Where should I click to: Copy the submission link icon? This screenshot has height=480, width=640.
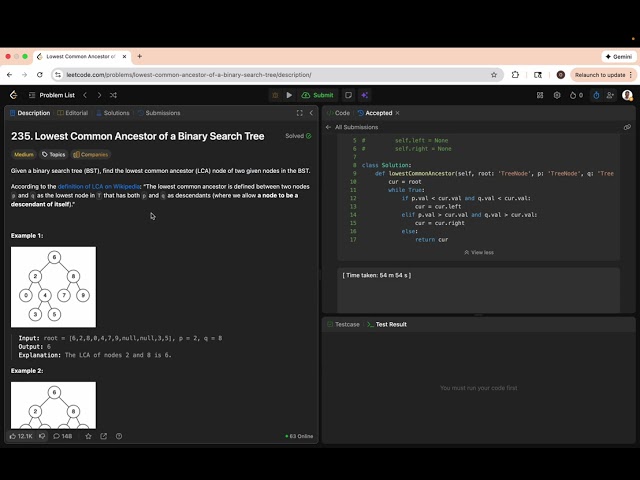point(627,127)
